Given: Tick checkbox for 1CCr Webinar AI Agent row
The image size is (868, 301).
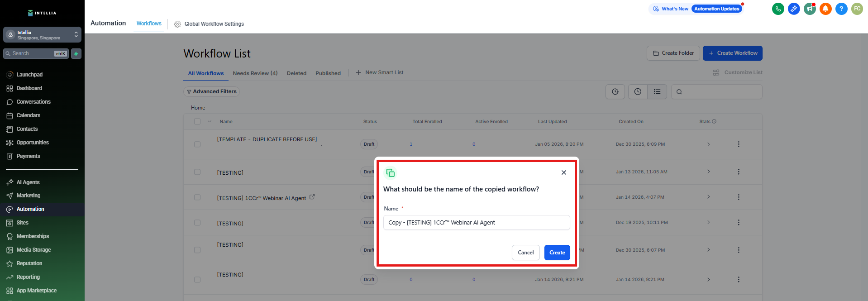Looking at the screenshot, I should [197, 197].
